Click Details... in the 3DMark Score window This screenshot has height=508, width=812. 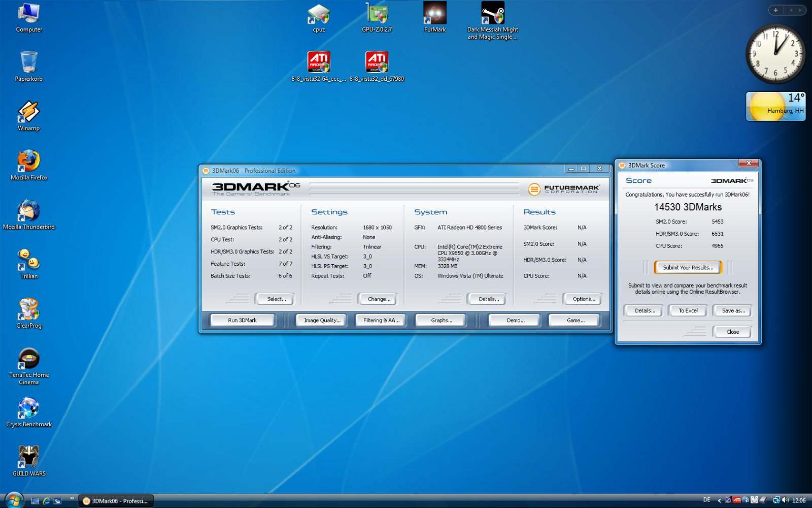pos(645,311)
